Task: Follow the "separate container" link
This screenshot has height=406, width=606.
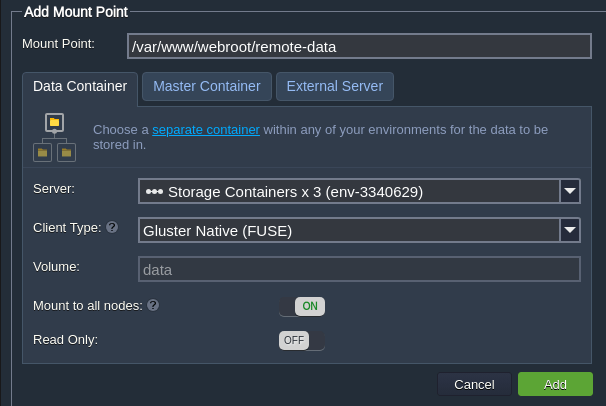Action: click(206, 130)
